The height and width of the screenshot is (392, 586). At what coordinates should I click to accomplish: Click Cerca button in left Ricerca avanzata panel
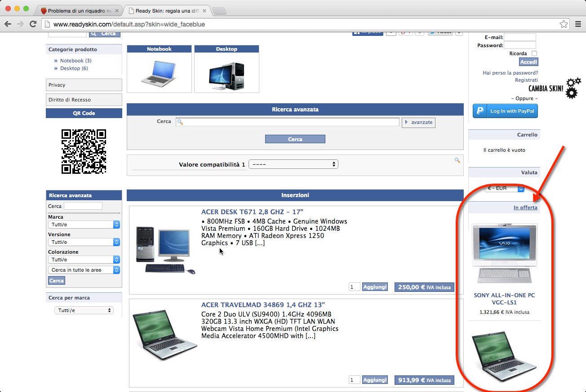(57, 281)
